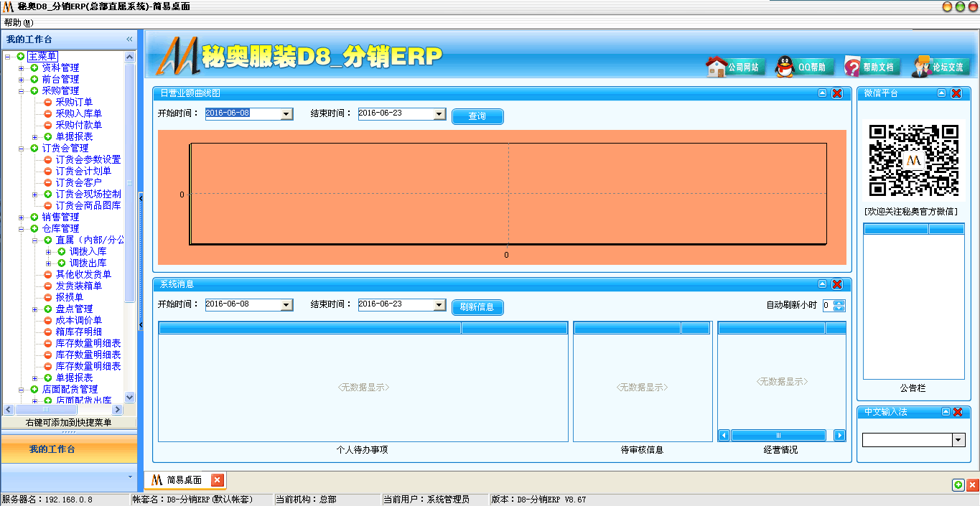Expand the 销售管理 tree node
Screen dimensions: 980x506
point(21,216)
